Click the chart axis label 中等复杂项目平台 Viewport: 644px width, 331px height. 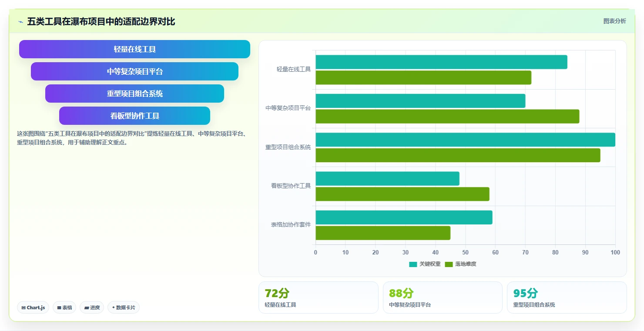(x=288, y=108)
